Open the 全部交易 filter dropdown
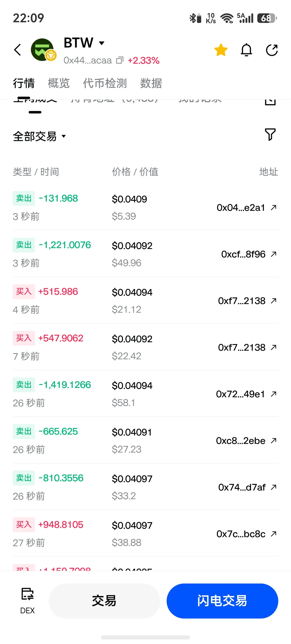Viewport: 291px width, 644px height. point(40,136)
